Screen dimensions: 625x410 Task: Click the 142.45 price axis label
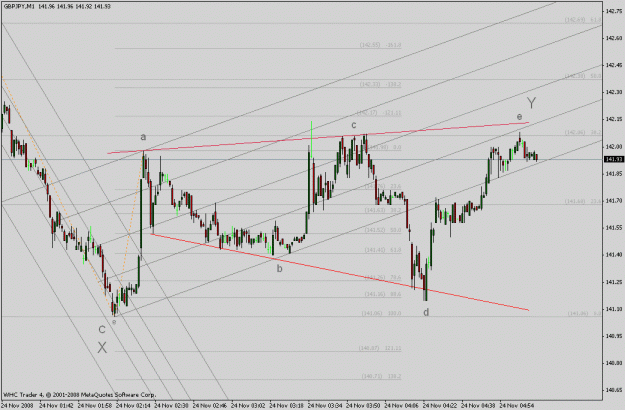(x=613, y=65)
